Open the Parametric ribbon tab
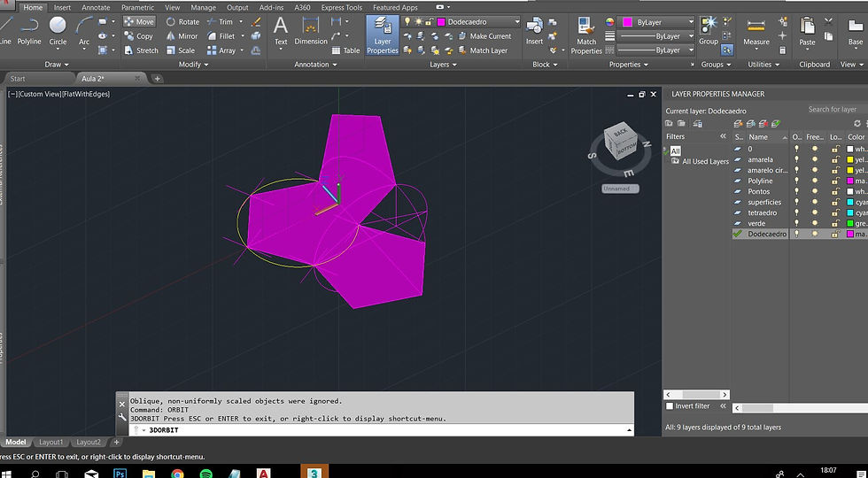The width and height of the screenshot is (868, 478). click(x=138, y=8)
